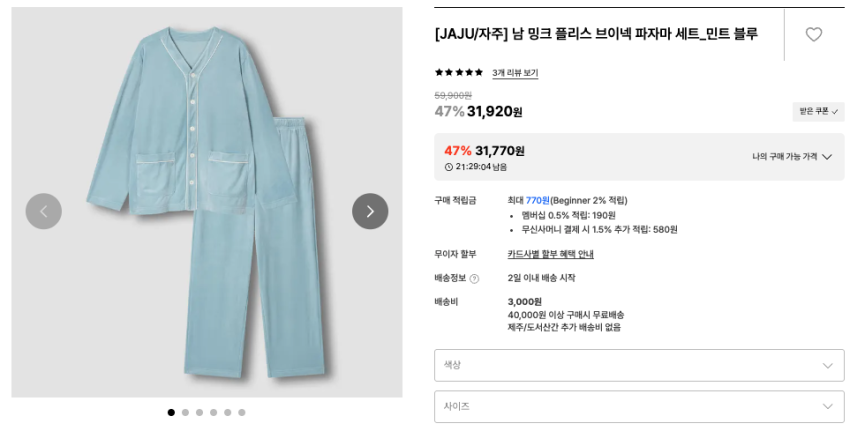
Task: Click the product title text
Action: click(596, 34)
